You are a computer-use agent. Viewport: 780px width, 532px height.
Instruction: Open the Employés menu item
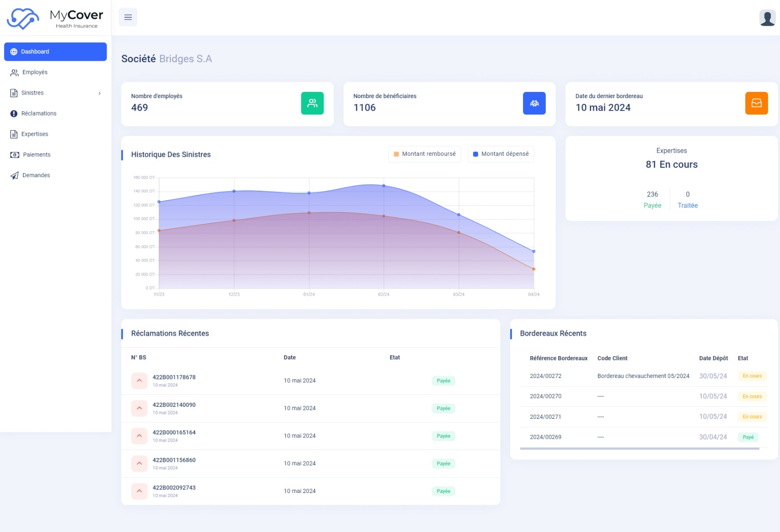click(x=35, y=72)
